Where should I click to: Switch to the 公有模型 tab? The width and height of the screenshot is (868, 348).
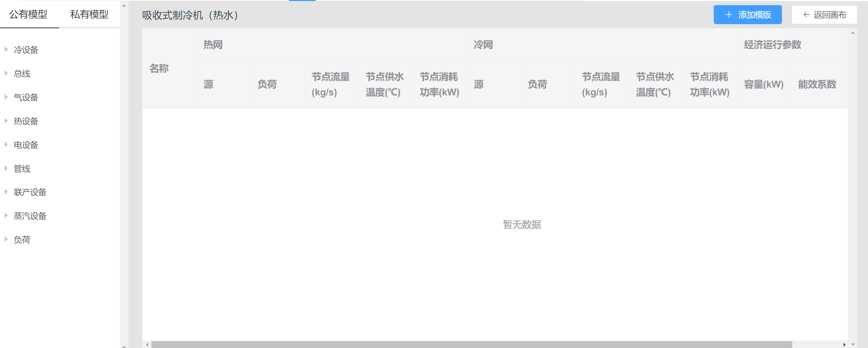(x=29, y=14)
